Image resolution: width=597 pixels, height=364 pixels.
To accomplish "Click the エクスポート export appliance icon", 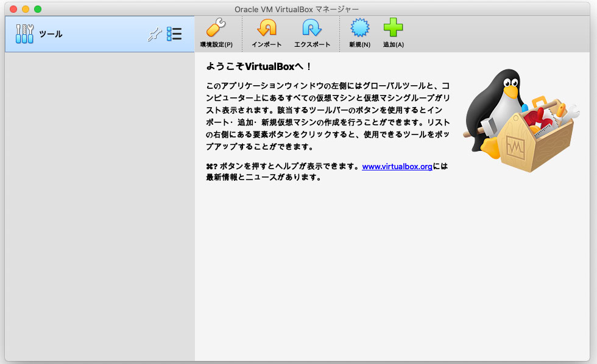I will coord(312,28).
